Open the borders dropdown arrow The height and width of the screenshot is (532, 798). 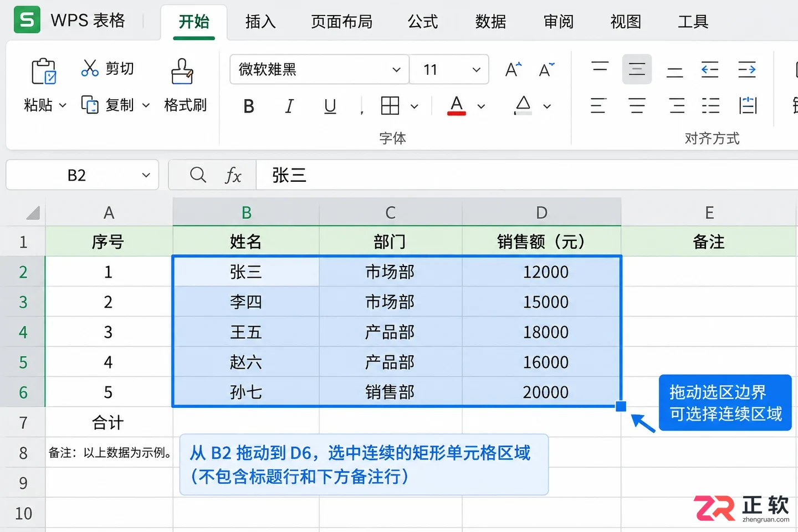pos(414,106)
